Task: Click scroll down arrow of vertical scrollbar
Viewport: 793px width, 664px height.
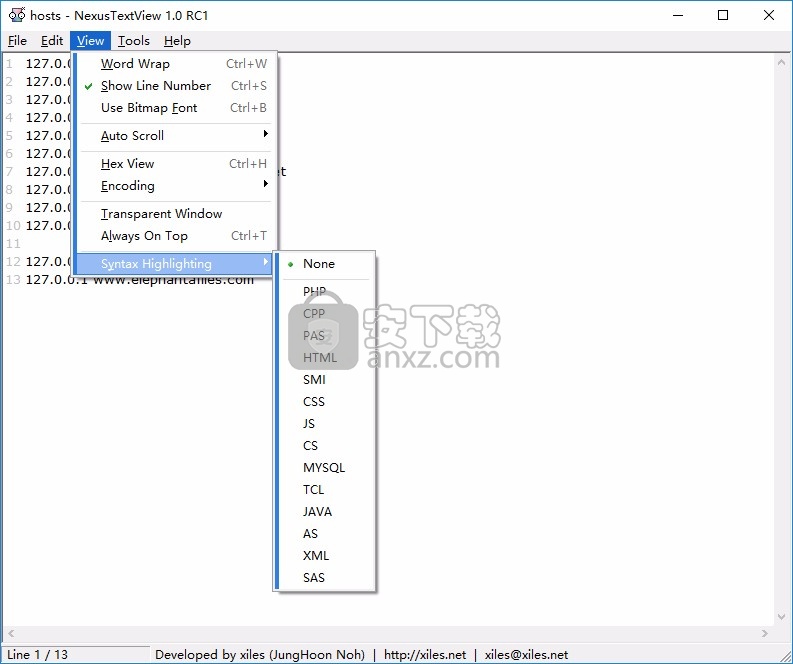Action: pos(781,616)
